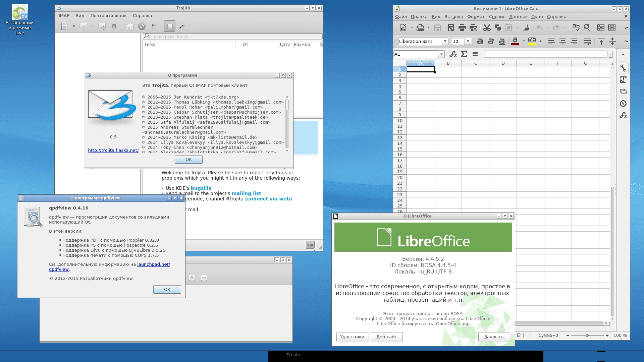Click the trash delete-message icon in Trojitá toolbar

coord(114,26)
